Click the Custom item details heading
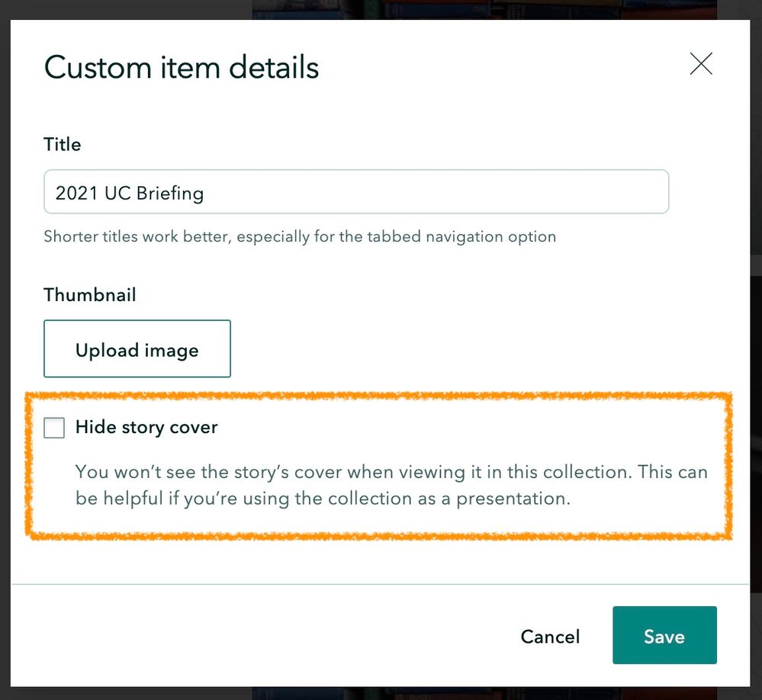Image resolution: width=762 pixels, height=700 pixels. pyautogui.click(x=182, y=68)
